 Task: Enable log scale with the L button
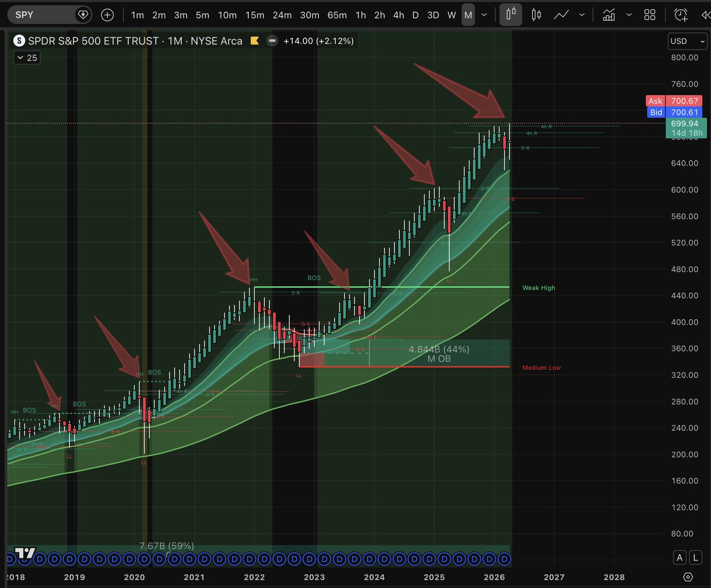[x=695, y=557]
